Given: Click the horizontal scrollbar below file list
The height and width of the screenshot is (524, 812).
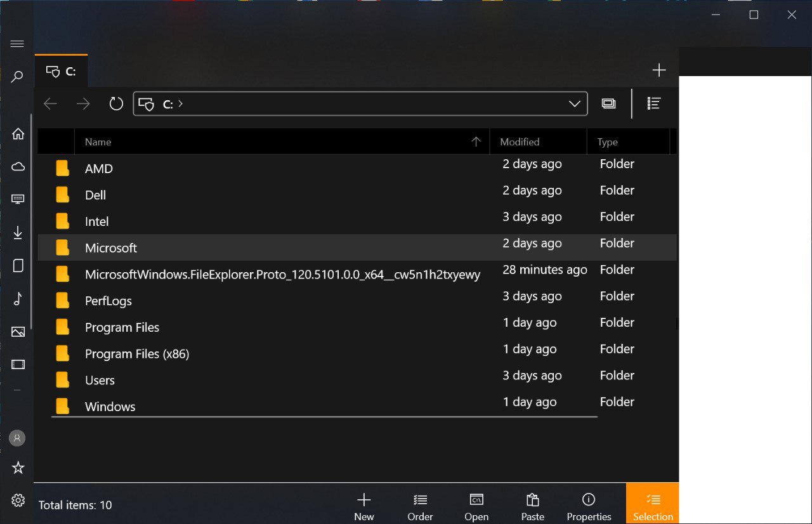Looking at the screenshot, I should pyautogui.click(x=324, y=417).
